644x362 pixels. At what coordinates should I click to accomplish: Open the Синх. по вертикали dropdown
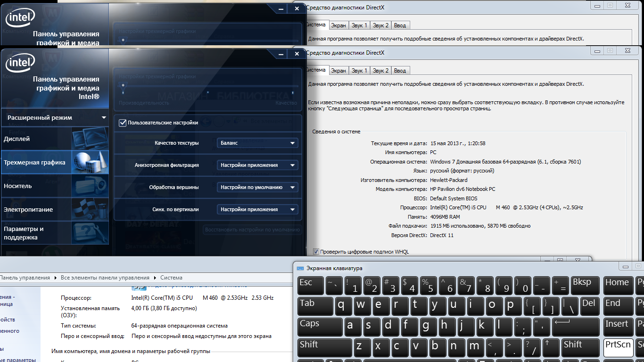(x=257, y=209)
